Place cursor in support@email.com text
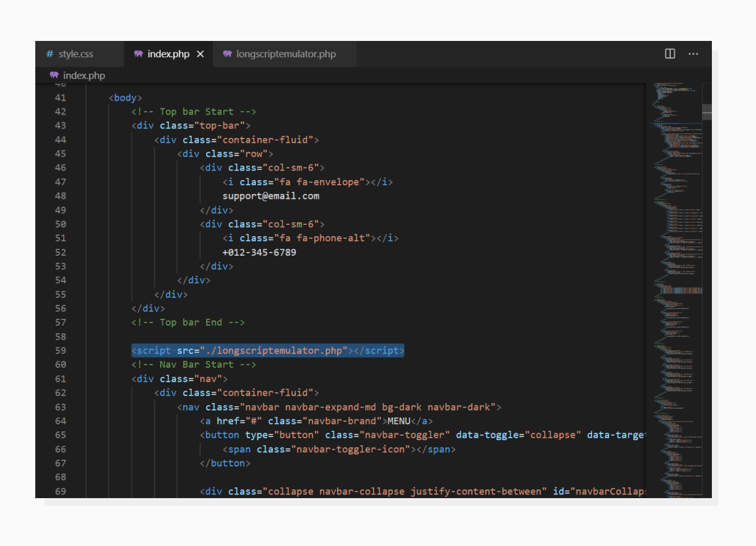Viewport: 756px width, 546px height. click(x=270, y=195)
